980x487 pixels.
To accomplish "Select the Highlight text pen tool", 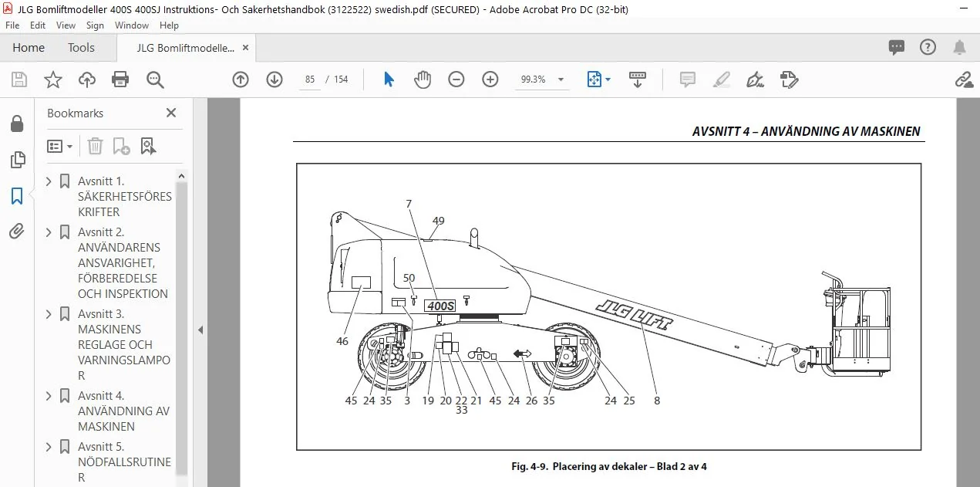I will (x=722, y=79).
